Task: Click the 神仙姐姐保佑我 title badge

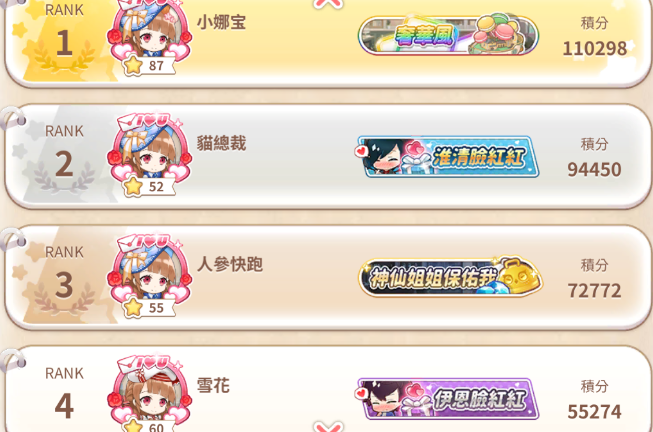Action: click(450, 277)
